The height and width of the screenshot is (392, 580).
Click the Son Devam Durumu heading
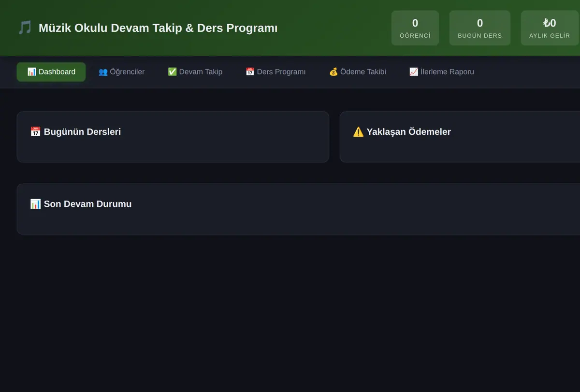81,204
